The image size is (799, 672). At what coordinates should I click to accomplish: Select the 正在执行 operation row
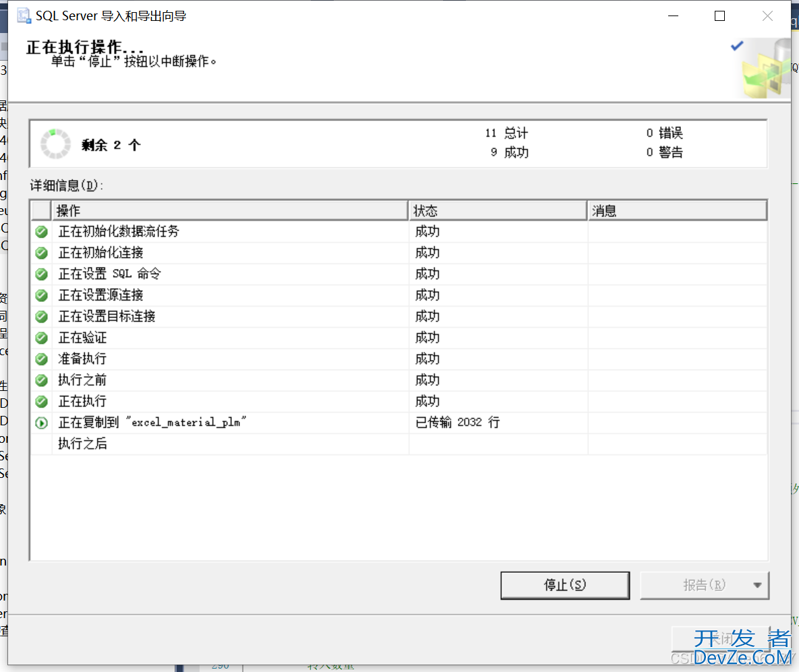pyautogui.click(x=398, y=402)
